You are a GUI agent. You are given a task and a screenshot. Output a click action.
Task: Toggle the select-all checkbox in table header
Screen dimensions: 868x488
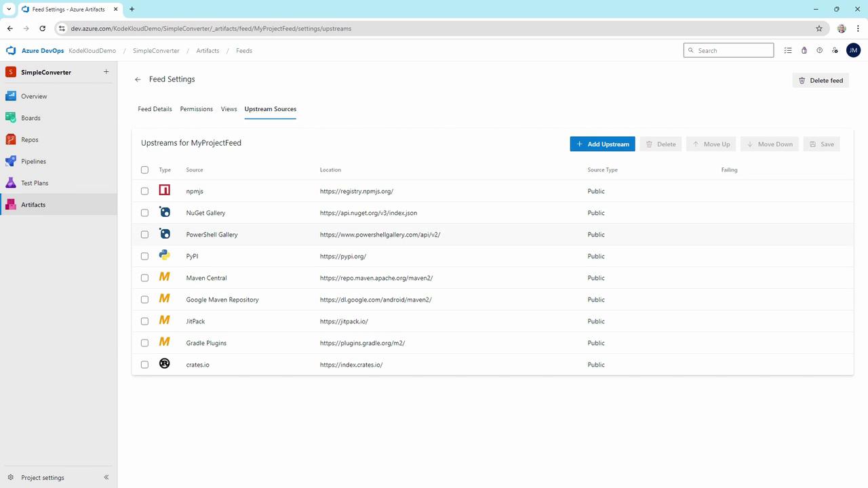144,169
